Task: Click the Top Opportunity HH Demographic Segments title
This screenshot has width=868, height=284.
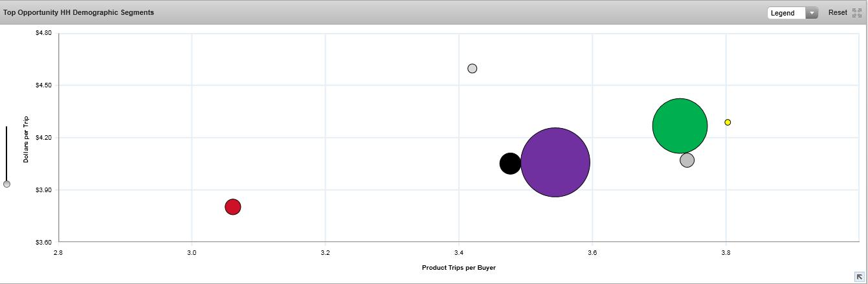Action: (79, 12)
